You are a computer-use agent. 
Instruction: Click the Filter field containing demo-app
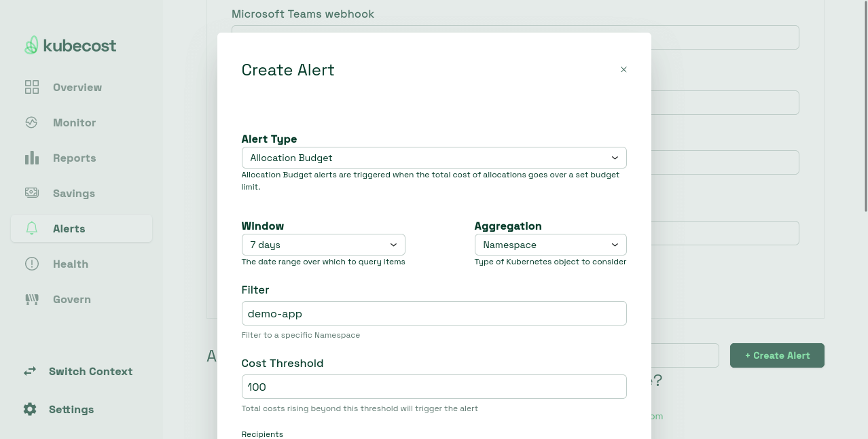coord(434,313)
